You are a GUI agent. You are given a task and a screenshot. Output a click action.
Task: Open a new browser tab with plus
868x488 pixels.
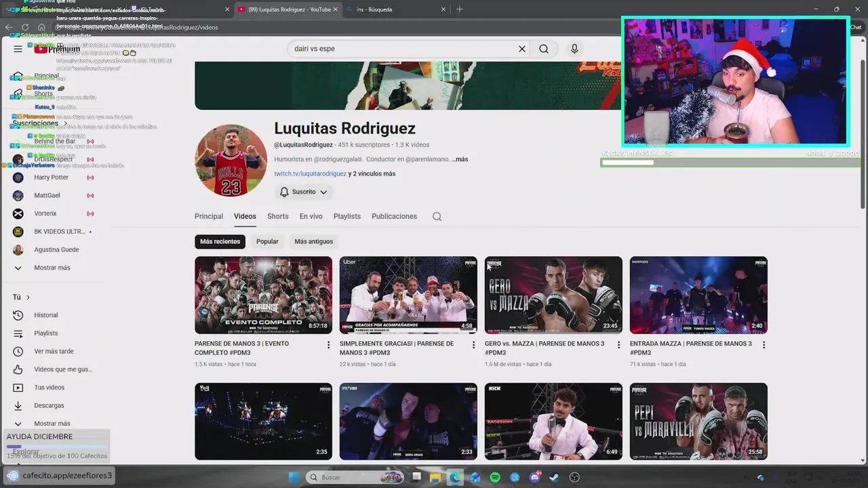(x=460, y=9)
